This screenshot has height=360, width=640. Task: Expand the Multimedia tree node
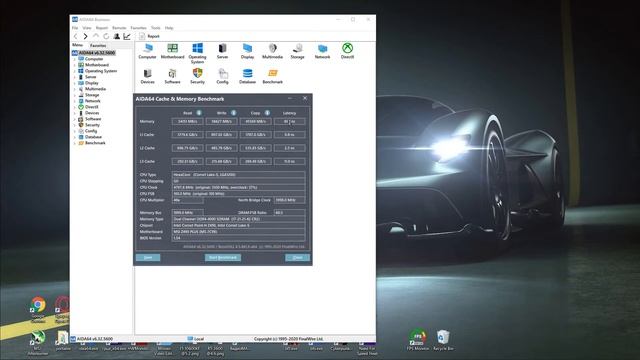74,89
